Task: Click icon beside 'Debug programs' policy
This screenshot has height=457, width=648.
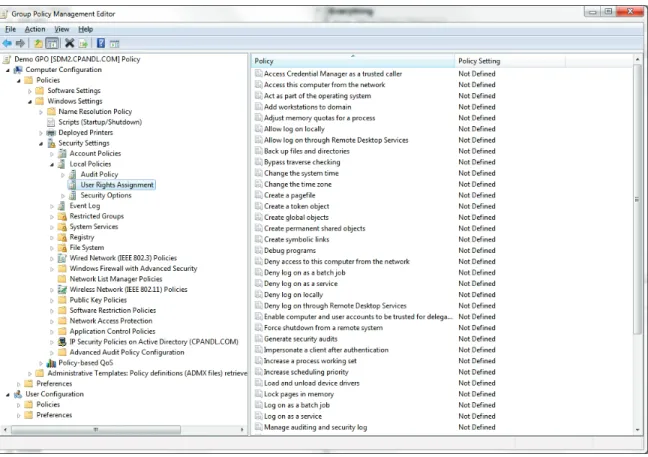Action: [259, 250]
